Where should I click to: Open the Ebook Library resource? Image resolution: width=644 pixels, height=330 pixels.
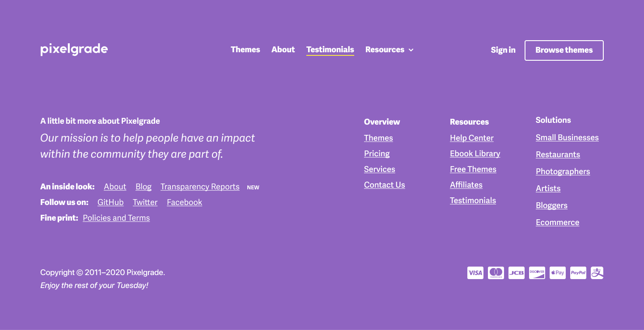pos(475,153)
